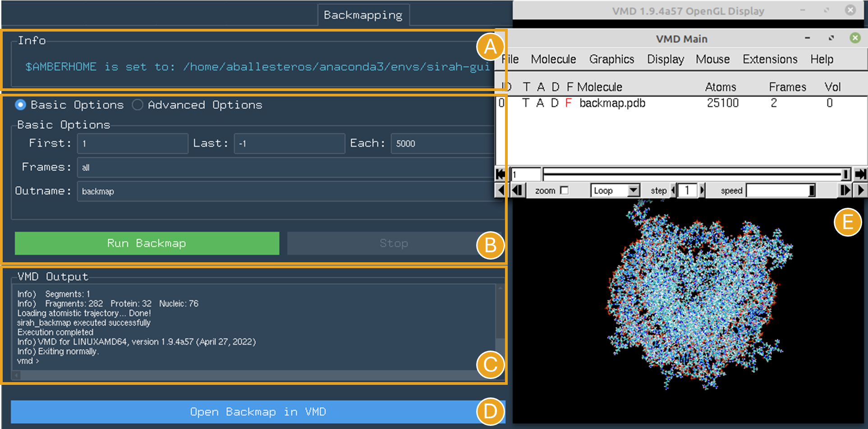Toggle the D displayed flag for backmap.pdb
Image resolution: width=868 pixels, height=429 pixels.
tap(555, 103)
